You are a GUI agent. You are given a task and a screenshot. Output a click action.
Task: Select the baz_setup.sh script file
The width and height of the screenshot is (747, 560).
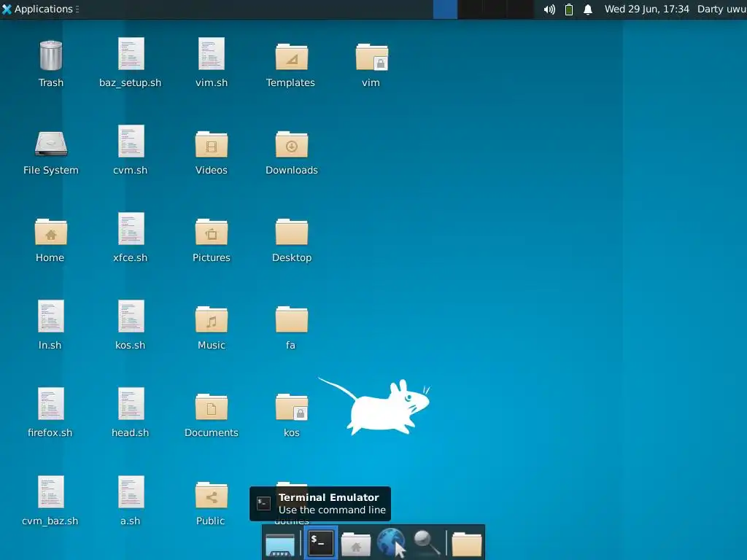coord(131,54)
